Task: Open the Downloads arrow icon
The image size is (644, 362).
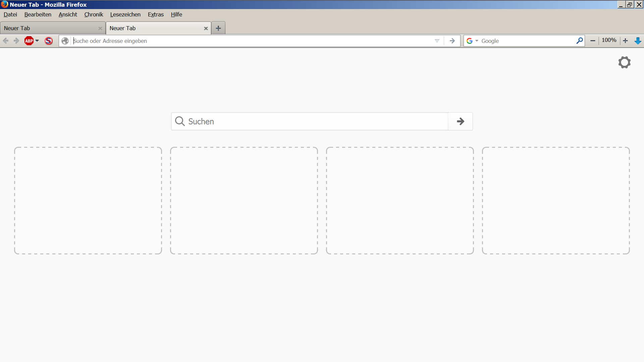Action: pyautogui.click(x=638, y=41)
